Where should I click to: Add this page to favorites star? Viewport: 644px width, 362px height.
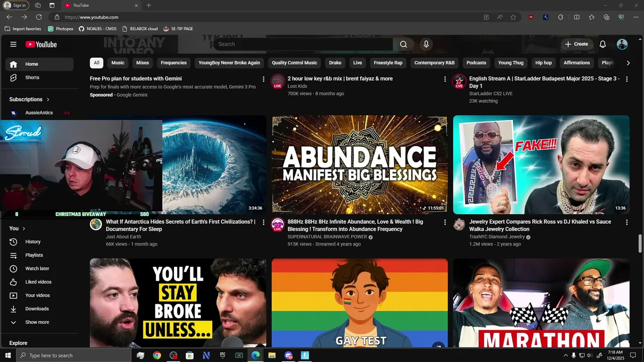(513, 17)
